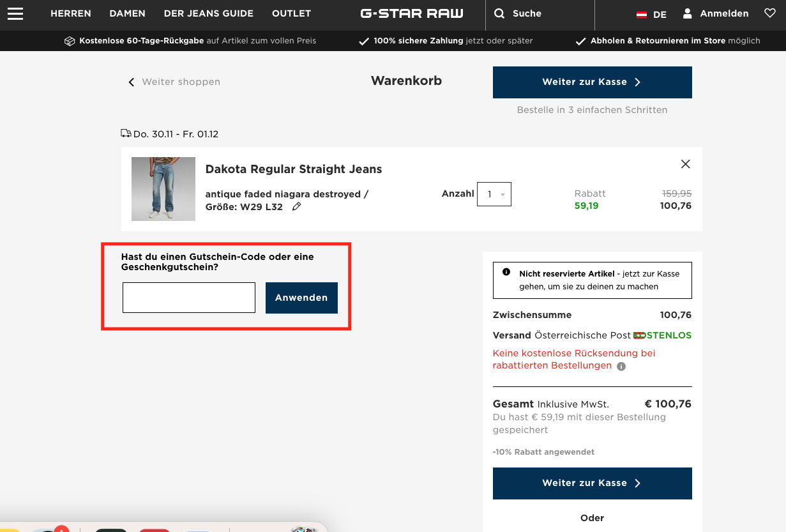
Task: Select the delivery date Do. 30.11 - Fr. 01.12
Action: (176, 134)
